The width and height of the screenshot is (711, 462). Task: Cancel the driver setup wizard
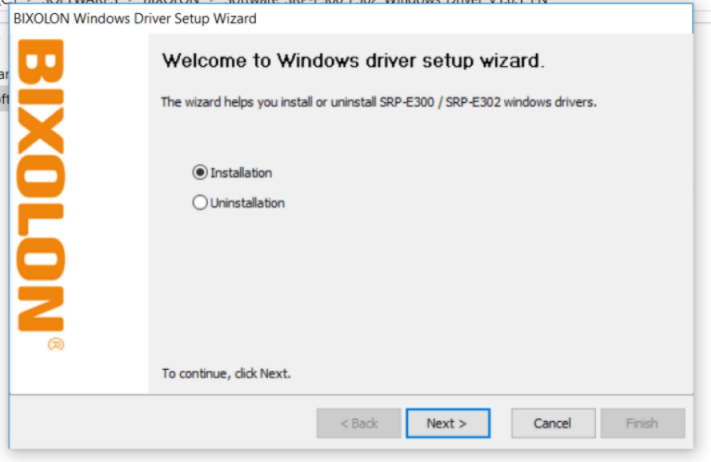(553, 423)
